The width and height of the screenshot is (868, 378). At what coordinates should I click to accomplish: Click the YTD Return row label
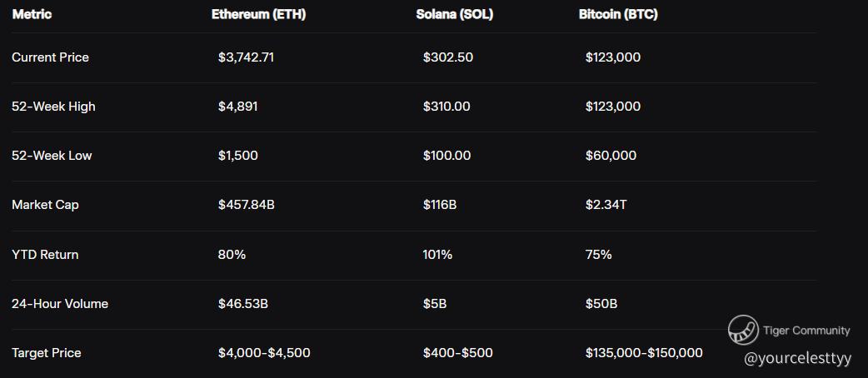coord(45,255)
